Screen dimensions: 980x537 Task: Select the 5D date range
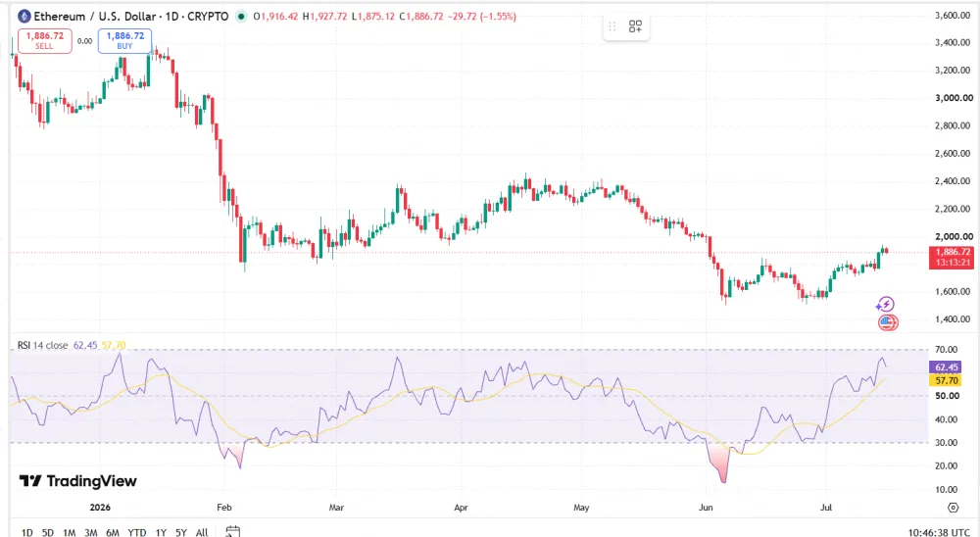47,533
